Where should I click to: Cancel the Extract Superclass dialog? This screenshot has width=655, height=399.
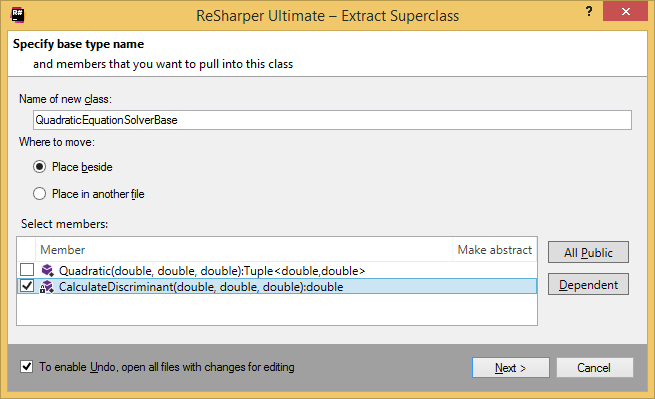(x=594, y=368)
